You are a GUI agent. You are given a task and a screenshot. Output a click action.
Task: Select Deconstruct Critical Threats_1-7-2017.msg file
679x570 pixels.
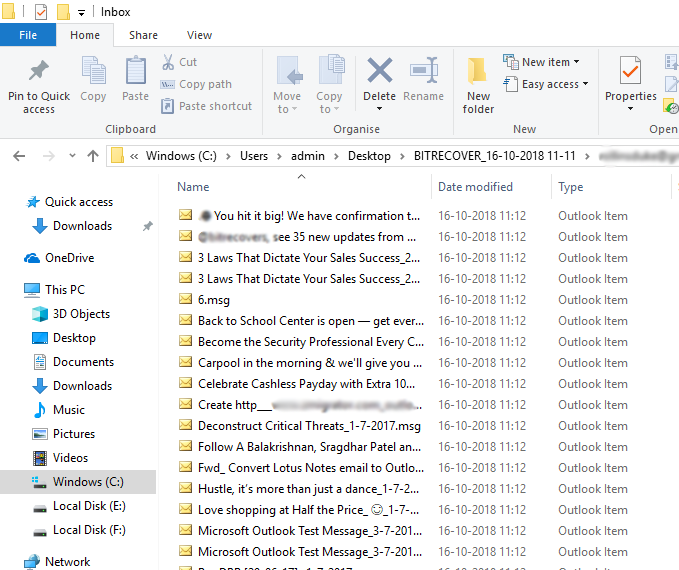pos(309,426)
